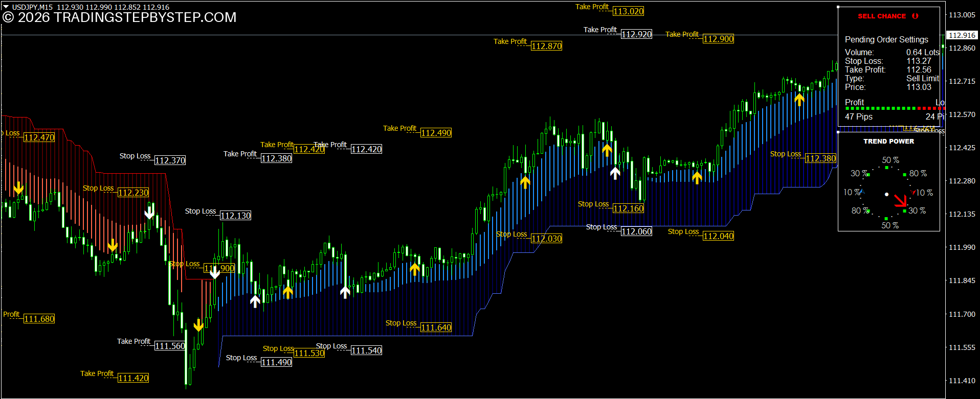
Task: Click the Take Profit 113.020 label
Action: (x=610, y=9)
